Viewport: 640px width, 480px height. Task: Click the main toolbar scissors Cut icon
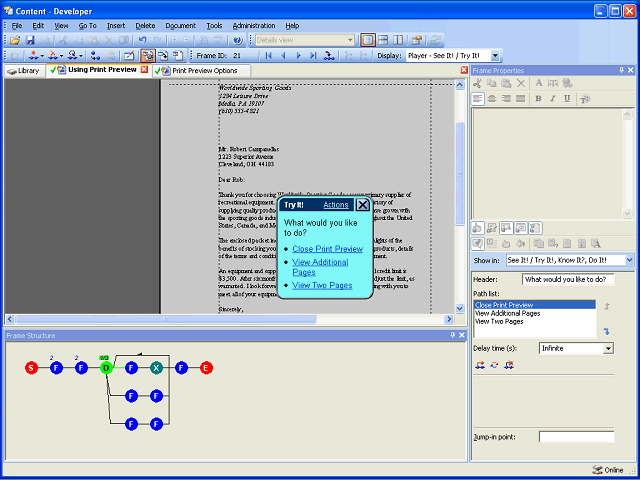[63, 40]
